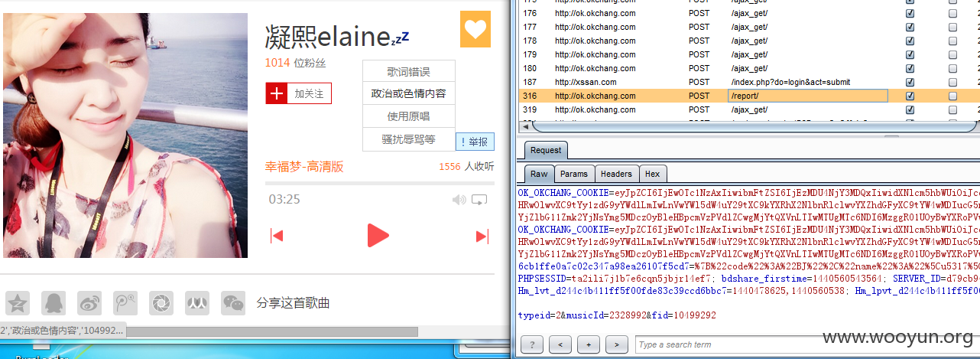Screen dimensions: 980x359
Task: Click the '+' search options button
Action: pyautogui.click(x=589, y=345)
